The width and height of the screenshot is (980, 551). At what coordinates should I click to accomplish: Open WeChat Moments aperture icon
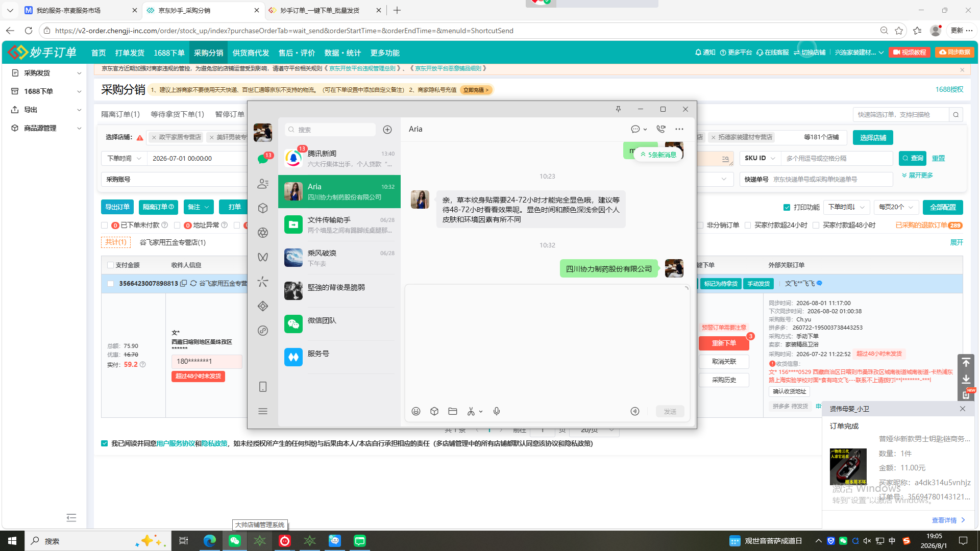[263, 233]
